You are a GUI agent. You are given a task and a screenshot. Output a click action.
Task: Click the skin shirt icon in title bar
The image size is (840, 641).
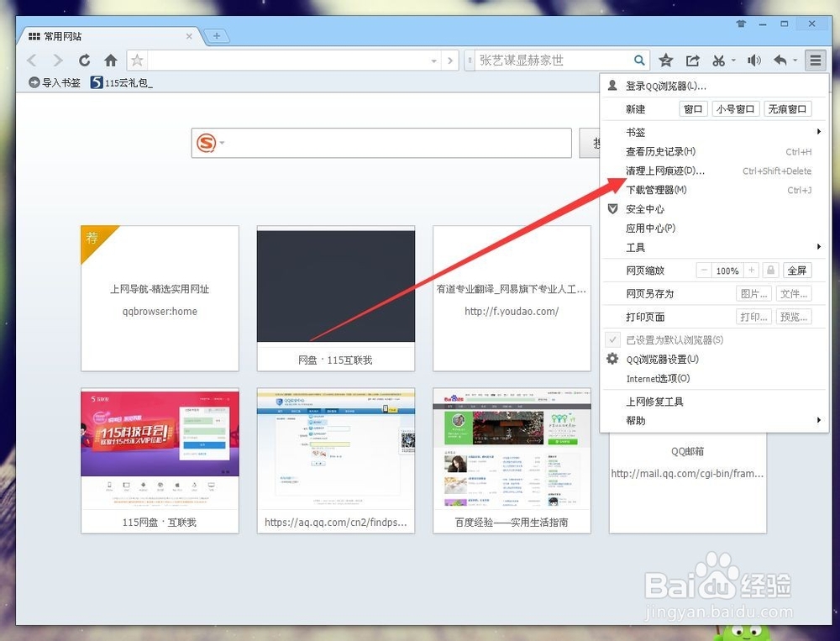point(741,24)
